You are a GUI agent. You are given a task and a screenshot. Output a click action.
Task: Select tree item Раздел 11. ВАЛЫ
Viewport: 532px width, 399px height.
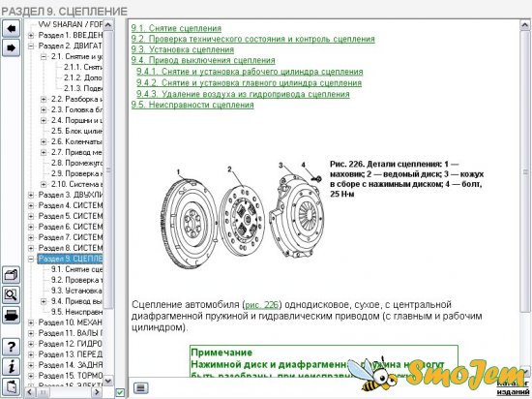pos(70,333)
